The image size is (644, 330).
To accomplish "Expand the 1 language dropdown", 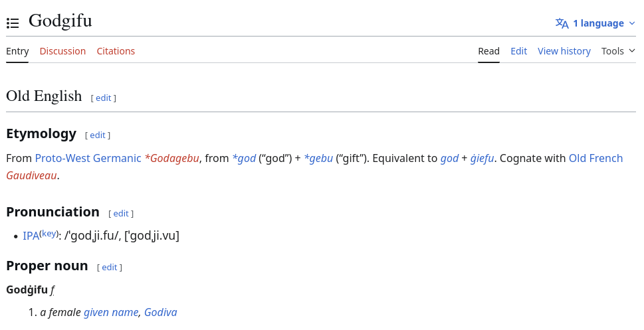I will [x=595, y=23].
